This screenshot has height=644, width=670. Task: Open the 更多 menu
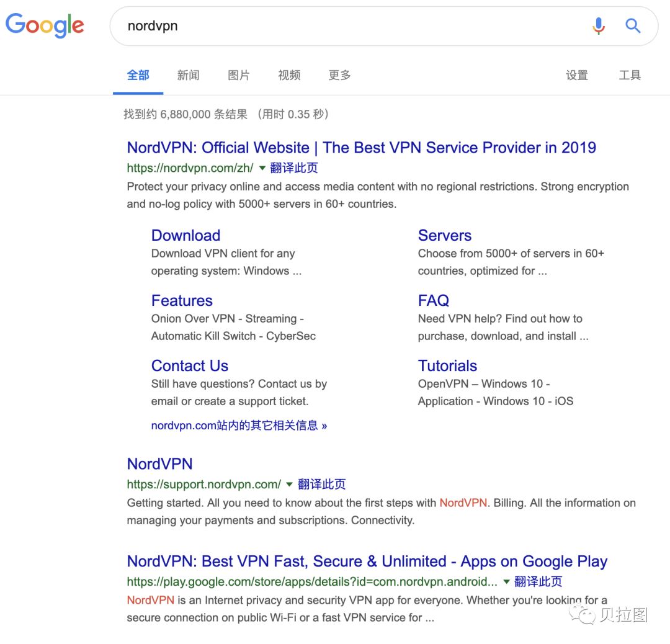pyautogui.click(x=339, y=75)
